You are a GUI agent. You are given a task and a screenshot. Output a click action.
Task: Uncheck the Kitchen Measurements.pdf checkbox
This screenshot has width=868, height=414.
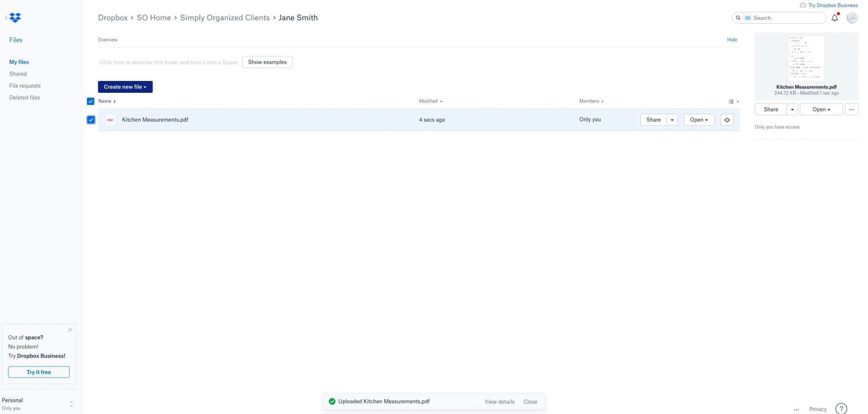(91, 119)
